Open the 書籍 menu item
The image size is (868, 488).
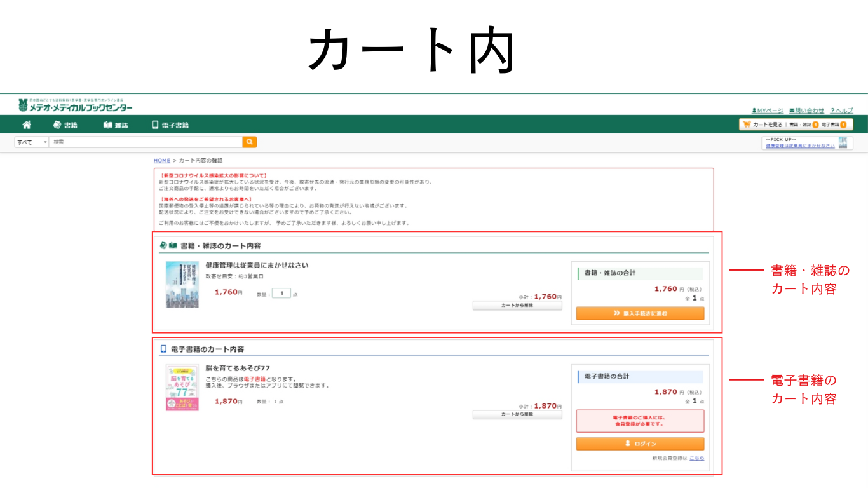coord(65,125)
